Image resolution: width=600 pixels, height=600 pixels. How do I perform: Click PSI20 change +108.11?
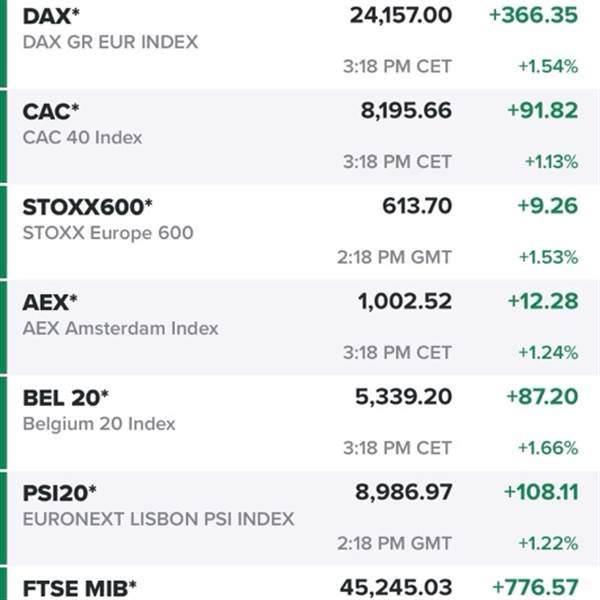tap(541, 492)
